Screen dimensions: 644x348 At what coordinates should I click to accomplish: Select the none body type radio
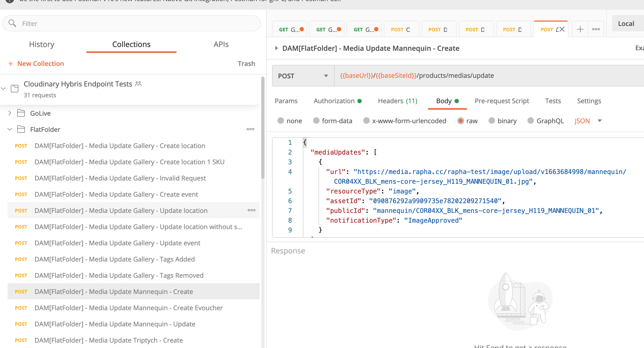(281, 121)
